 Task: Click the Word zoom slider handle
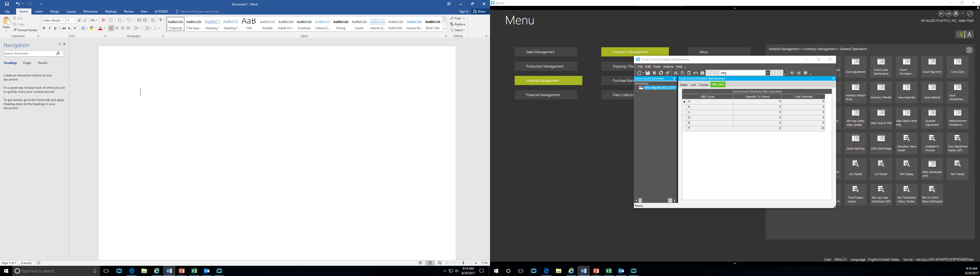[x=463, y=263]
